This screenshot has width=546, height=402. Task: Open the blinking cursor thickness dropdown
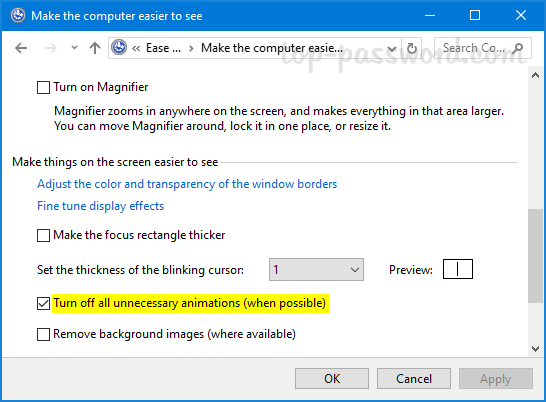point(316,270)
